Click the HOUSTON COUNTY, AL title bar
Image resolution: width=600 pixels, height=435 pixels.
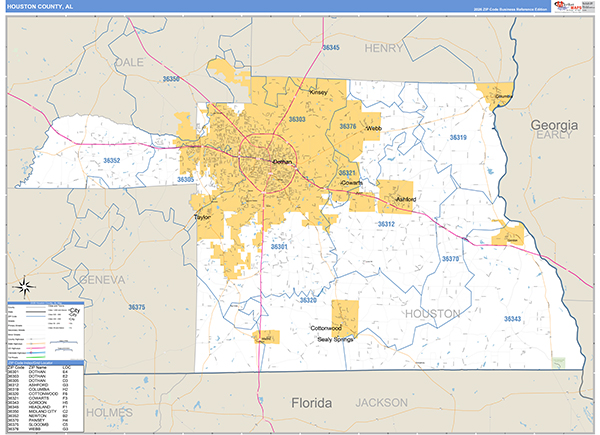(x=279, y=7)
